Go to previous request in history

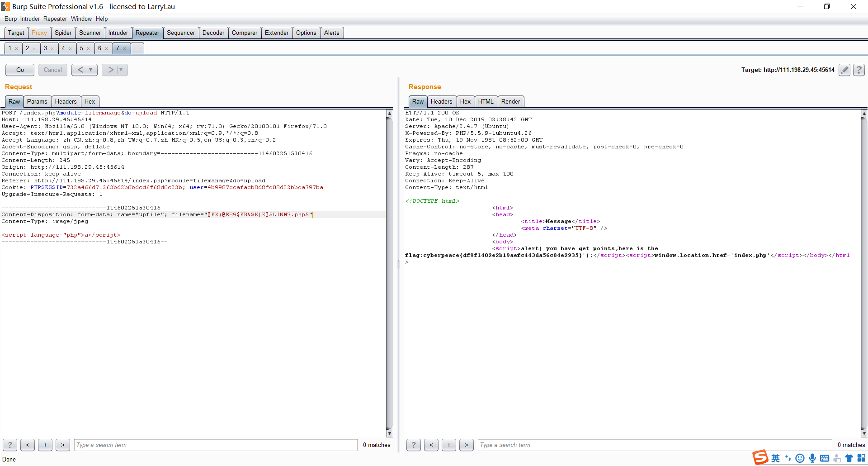(80, 70)
